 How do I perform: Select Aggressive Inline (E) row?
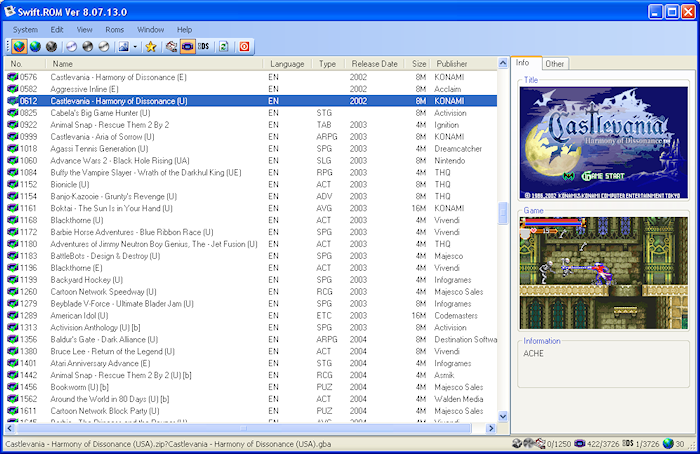(x=251, y=89)
